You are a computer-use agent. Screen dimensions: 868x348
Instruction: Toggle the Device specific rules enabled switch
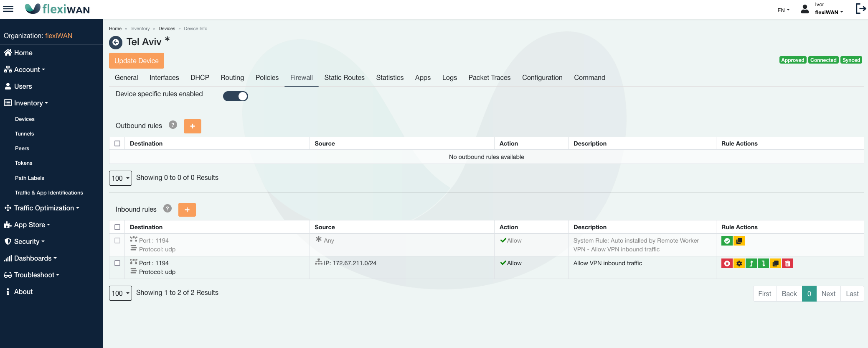pyautogui.click(x=236, y=96)
